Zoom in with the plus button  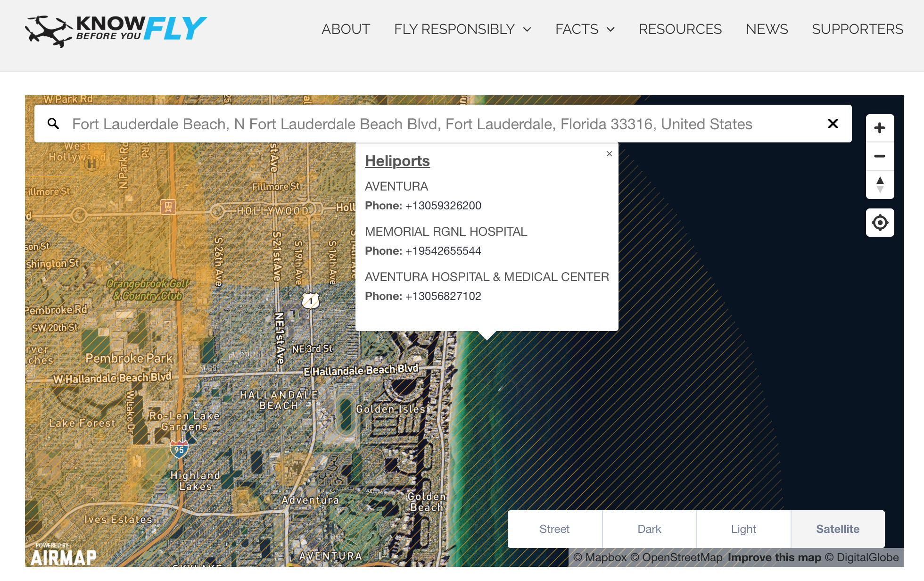(880, 128)
